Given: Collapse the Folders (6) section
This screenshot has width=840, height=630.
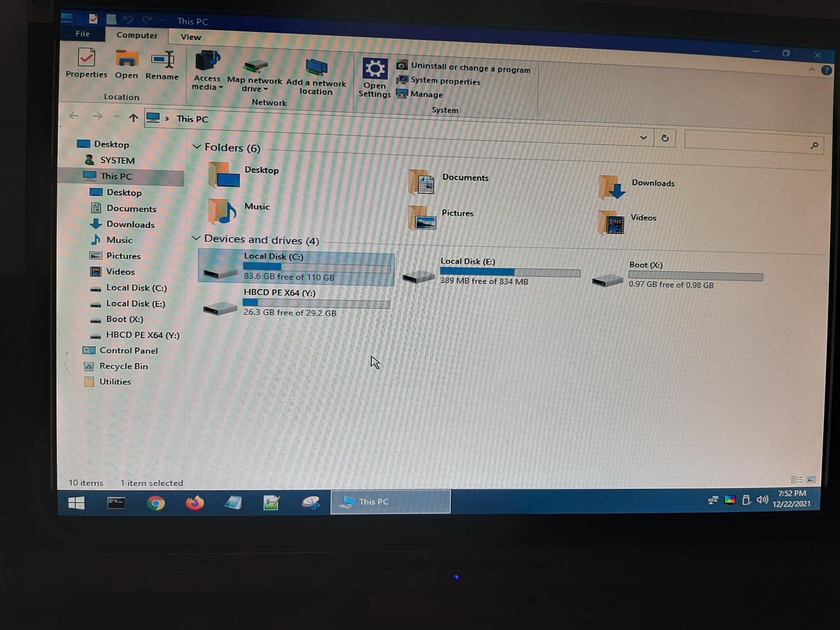Looking at the screenshot, I should point(196,146).
